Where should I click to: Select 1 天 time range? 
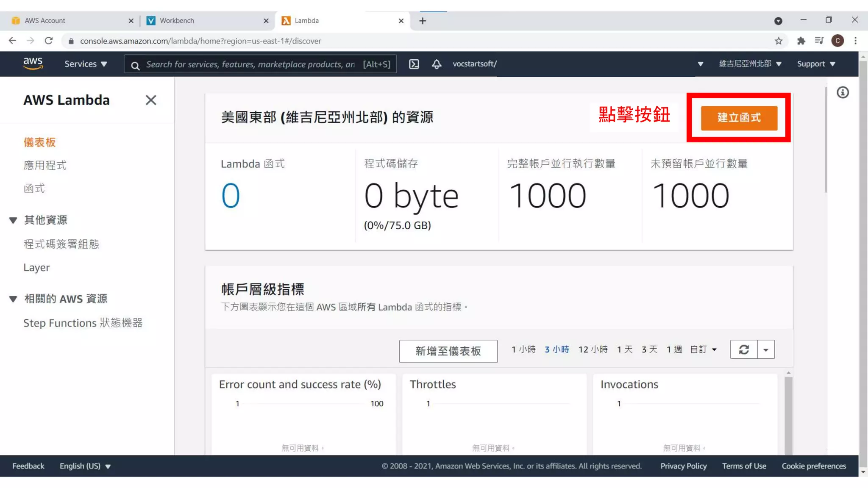tap(625, 349)
